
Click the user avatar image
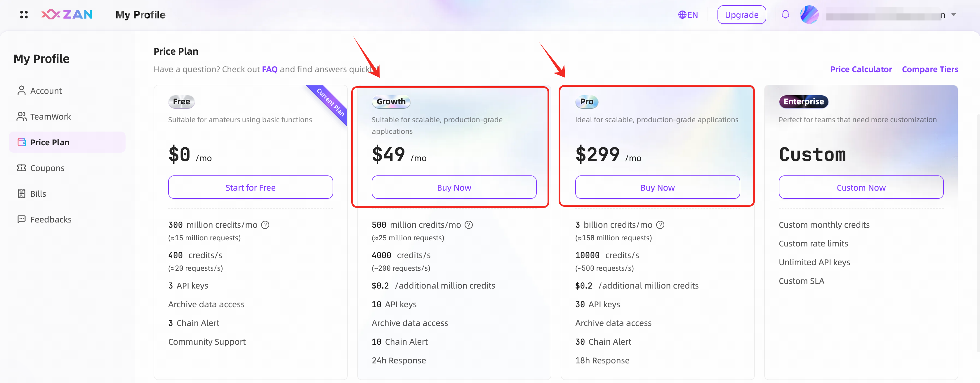[809, 15]
